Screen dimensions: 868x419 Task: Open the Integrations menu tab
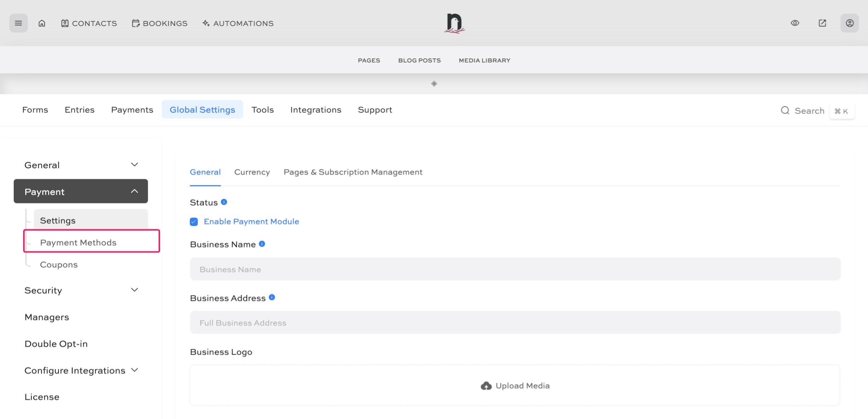316,110
